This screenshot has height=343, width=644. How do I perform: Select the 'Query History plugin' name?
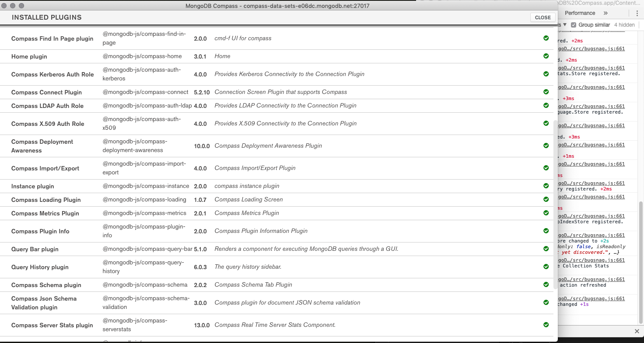(x=40, y=267)
